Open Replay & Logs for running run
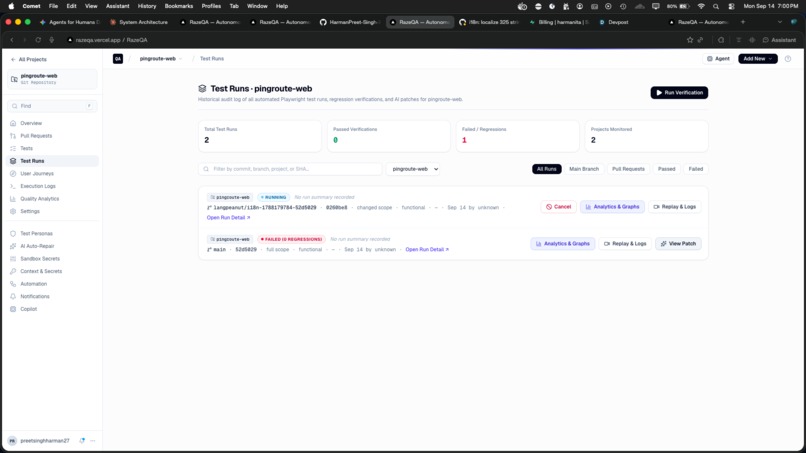The width and height of the screenshot is (806, 453). [674, 207]
